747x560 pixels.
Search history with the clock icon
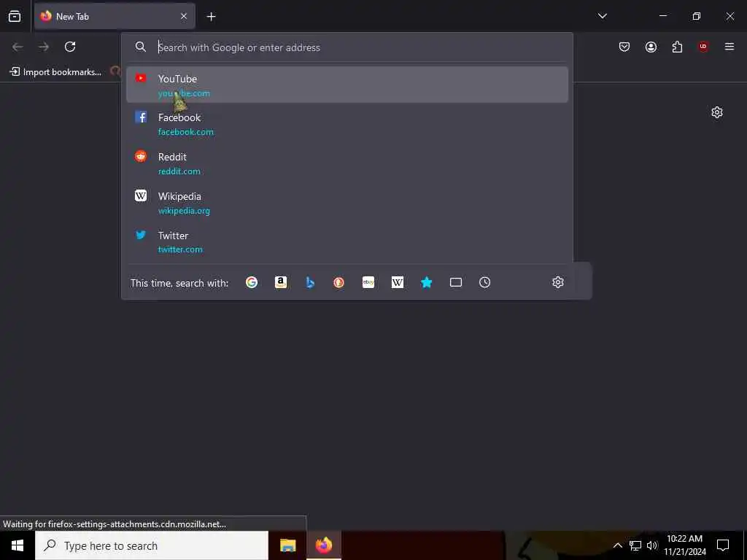[484, 282]
